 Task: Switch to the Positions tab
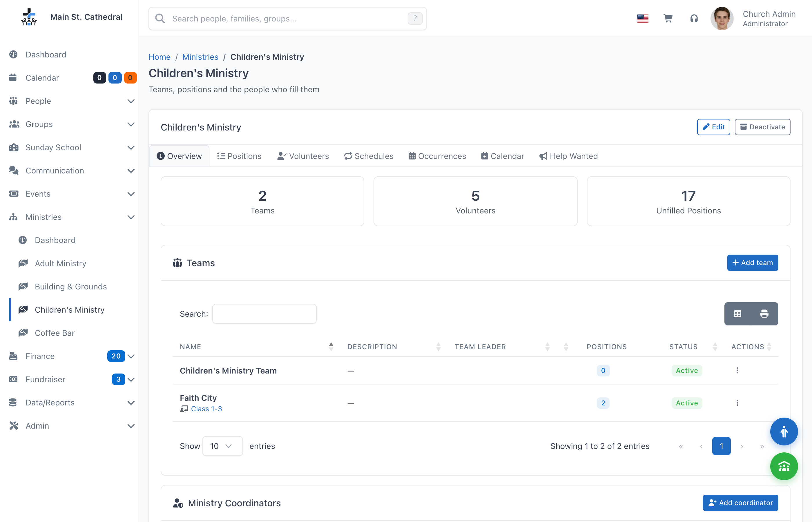click(x=239, y=156)
